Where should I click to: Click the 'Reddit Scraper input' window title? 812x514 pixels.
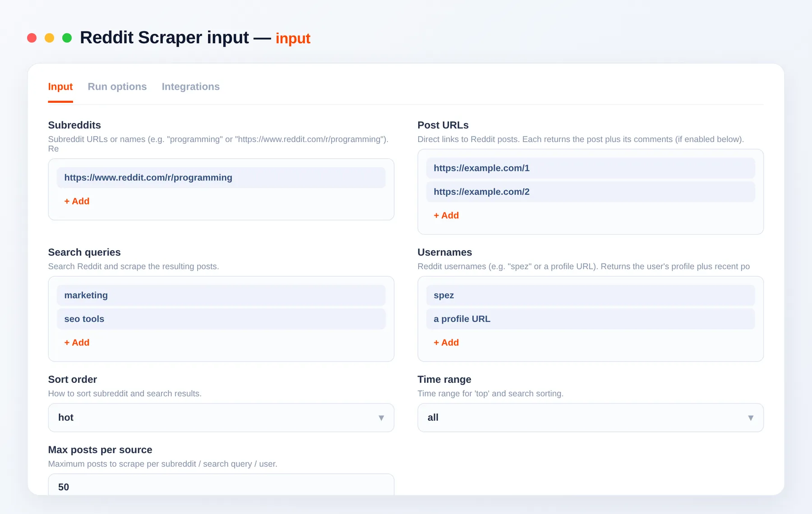pos(164,38)
